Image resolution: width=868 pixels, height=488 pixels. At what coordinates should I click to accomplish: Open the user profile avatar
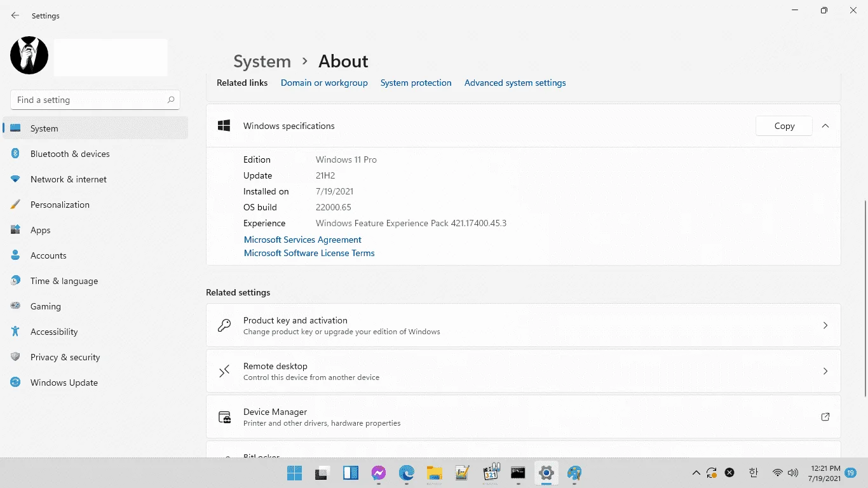point(29,55)
